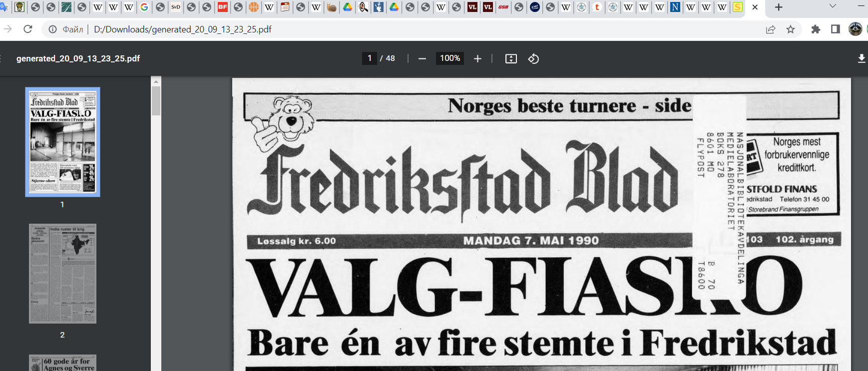Toggle the browser side panel
The width and height of the screenshot is (868, 371).
[x=835, y=29]
